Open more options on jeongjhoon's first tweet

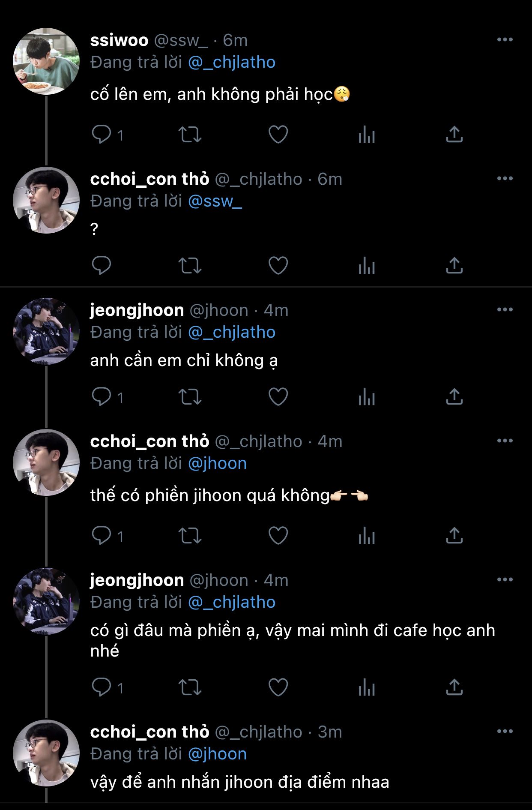click(505, 310)
